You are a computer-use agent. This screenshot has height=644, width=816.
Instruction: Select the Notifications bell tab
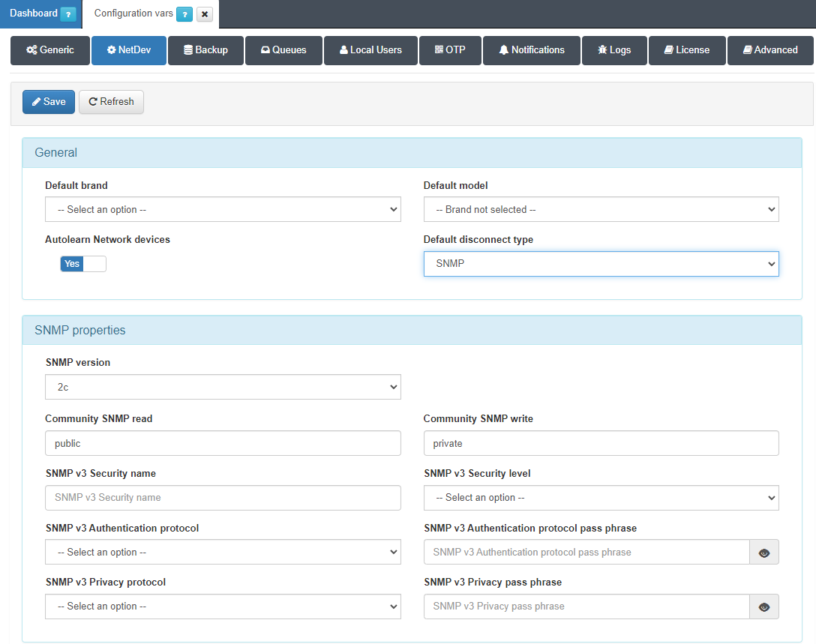click(x=532, y=50)
